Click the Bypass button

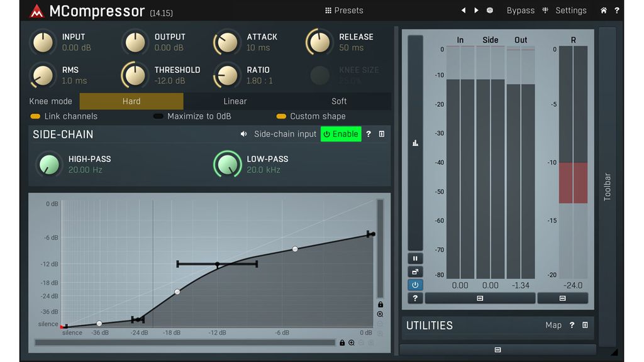[x=520, y=10]
